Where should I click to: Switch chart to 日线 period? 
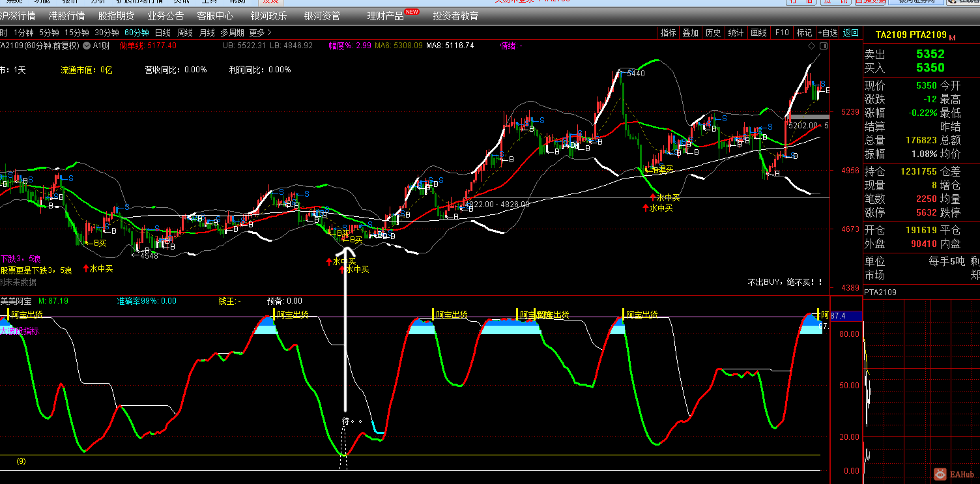point(162,33)
